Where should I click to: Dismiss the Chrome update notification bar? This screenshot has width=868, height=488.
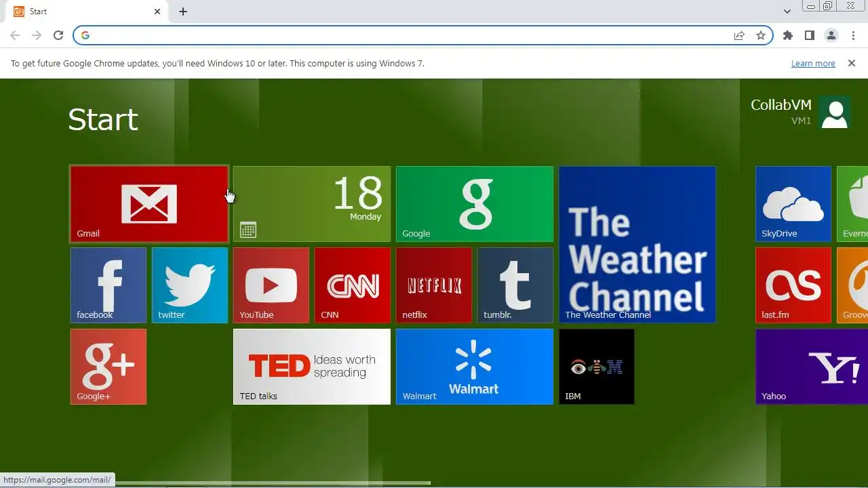852,63
